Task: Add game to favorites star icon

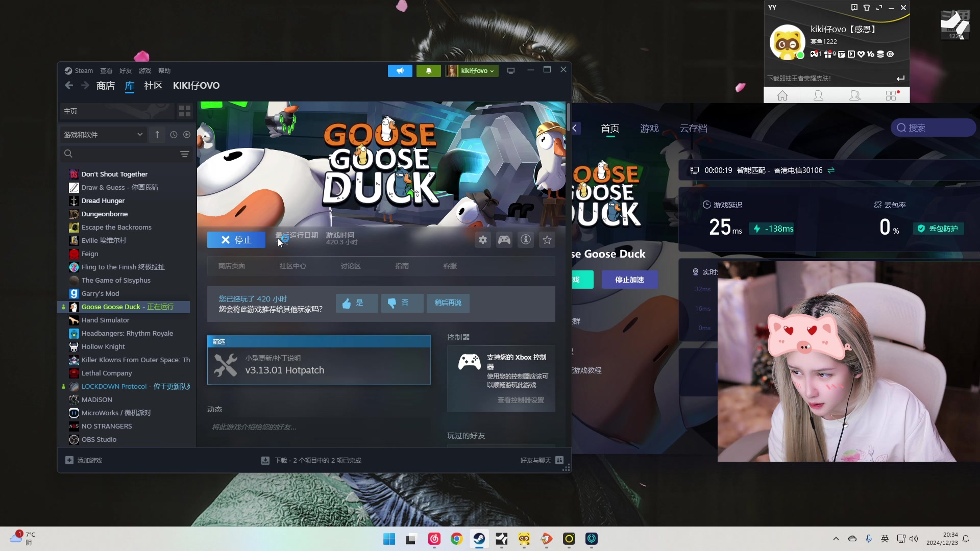Action: tap(547, 240)
